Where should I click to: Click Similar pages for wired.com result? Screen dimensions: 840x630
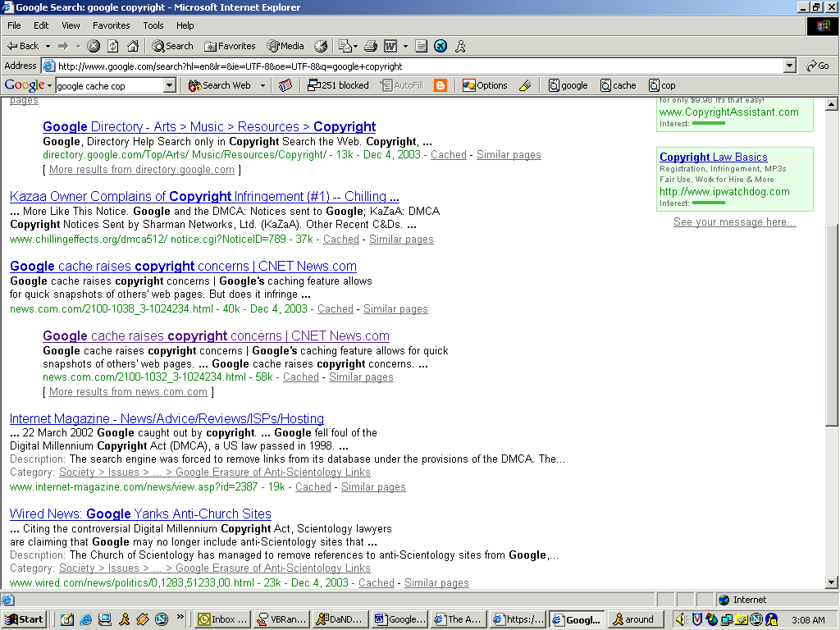click(x=436, y=583)
